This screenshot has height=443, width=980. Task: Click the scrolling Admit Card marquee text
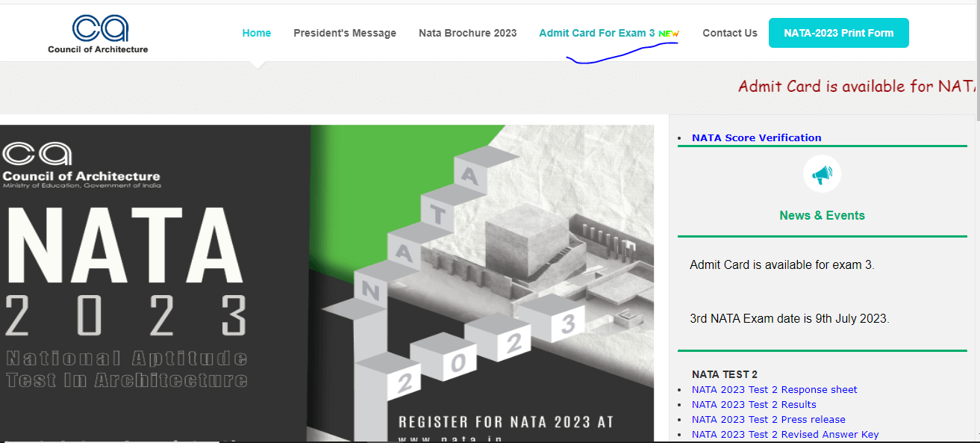click(857, 86)
